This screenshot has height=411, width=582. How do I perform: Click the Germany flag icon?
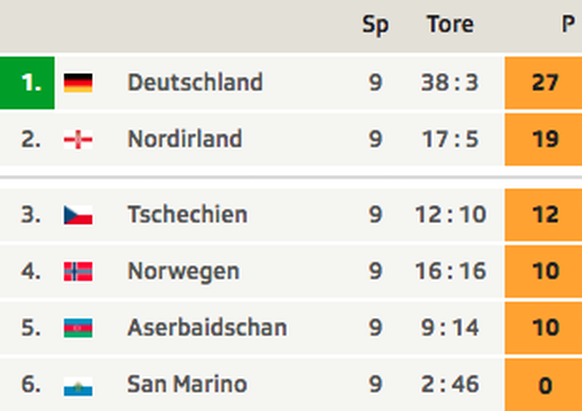[78, 82]
